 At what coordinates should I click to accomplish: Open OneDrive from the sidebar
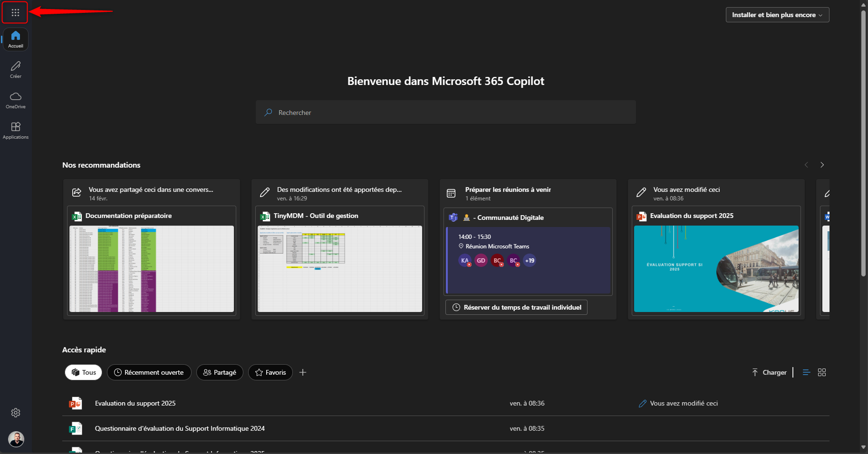pyautogui.click(x=16, y=100)
